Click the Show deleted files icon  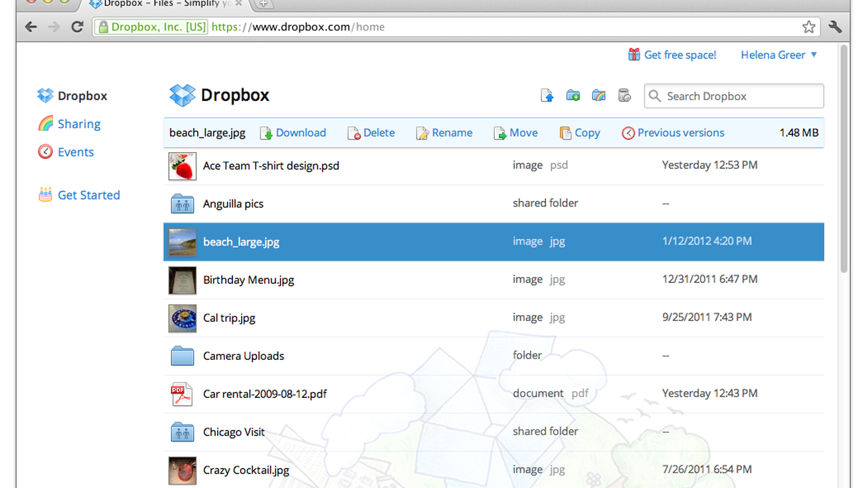coord(624,96)
